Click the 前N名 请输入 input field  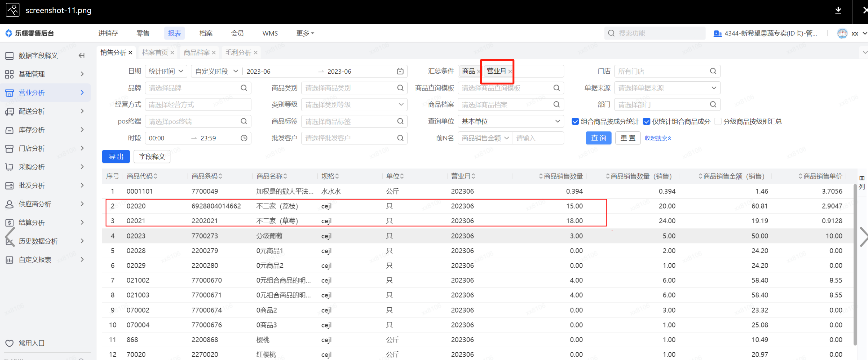point(538,138)
